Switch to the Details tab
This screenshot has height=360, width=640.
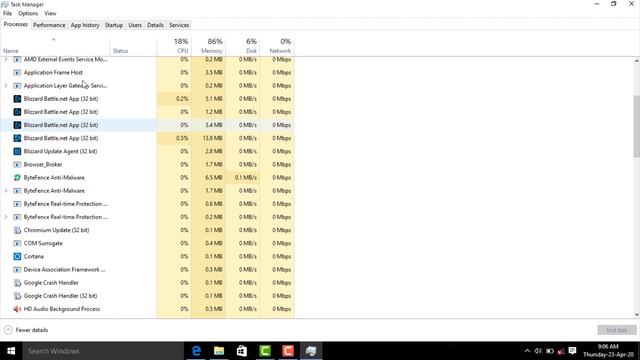pyautogui.click(x=155, y=25)
